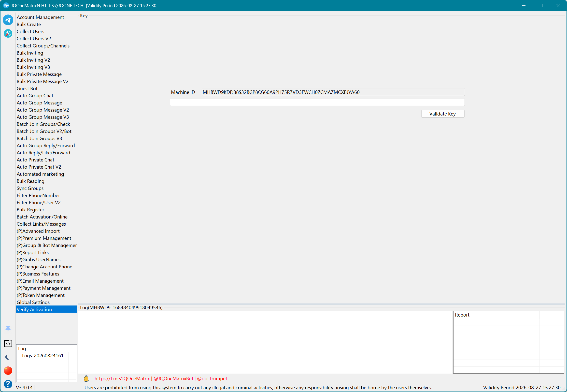Click the Machine ID value field
The image size is (567, 392).
click(x=333, y=92)
